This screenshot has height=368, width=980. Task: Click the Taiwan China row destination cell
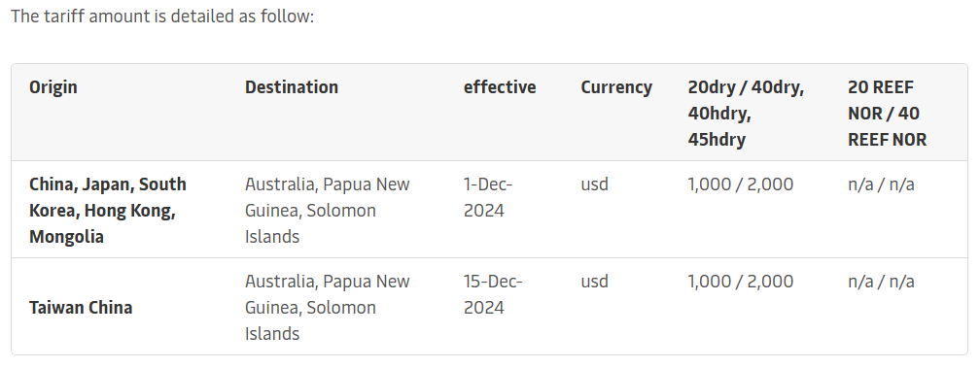coord(327,308)
